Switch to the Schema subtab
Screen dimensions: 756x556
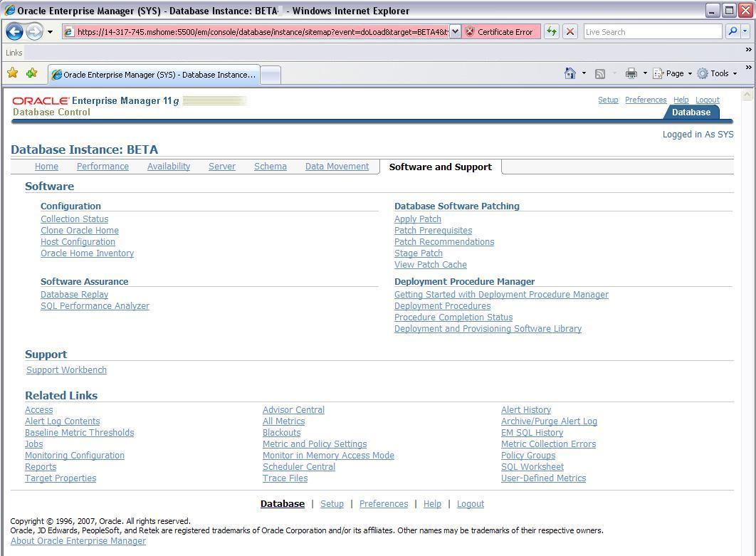click(270, 167)
